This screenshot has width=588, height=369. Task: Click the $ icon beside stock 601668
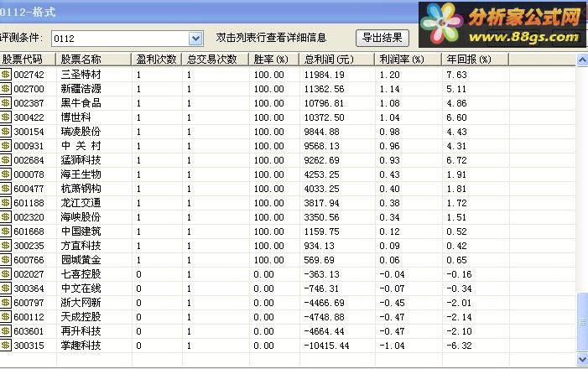tap(6, 231)
